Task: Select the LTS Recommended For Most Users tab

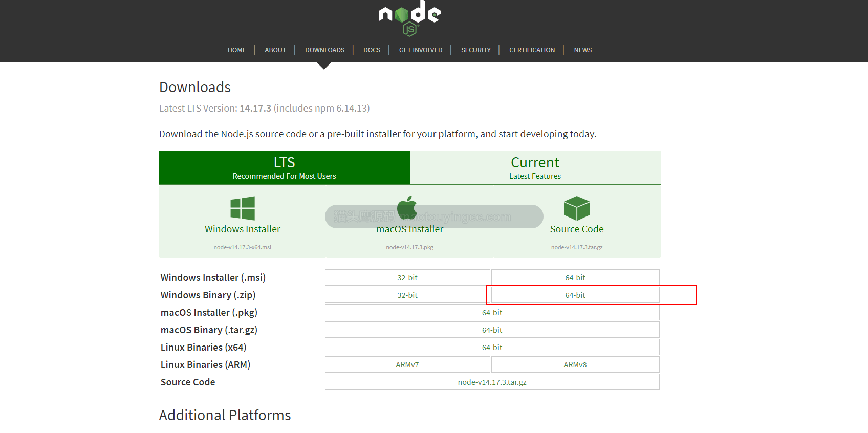Action: (285, 168)
